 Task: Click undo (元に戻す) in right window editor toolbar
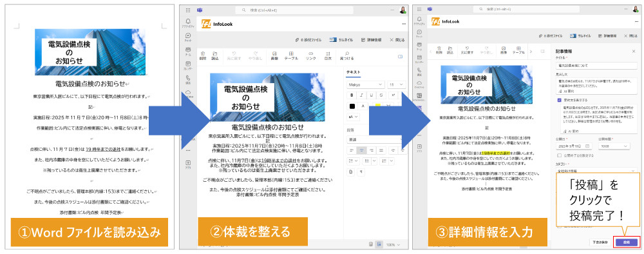(x=467, y=50)
